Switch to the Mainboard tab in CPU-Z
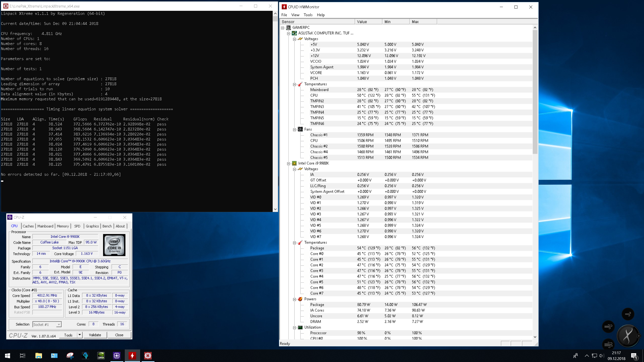 click(45, 226)
